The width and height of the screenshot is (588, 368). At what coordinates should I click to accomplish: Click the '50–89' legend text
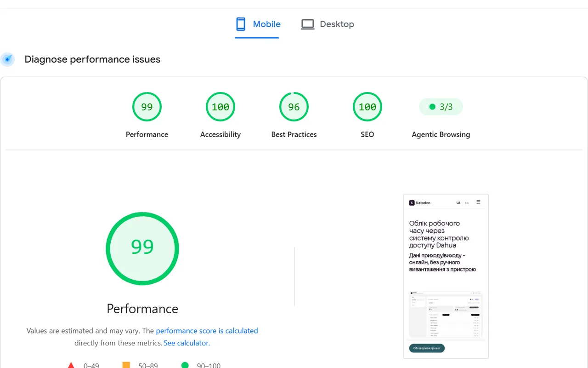tap(148, 366)
